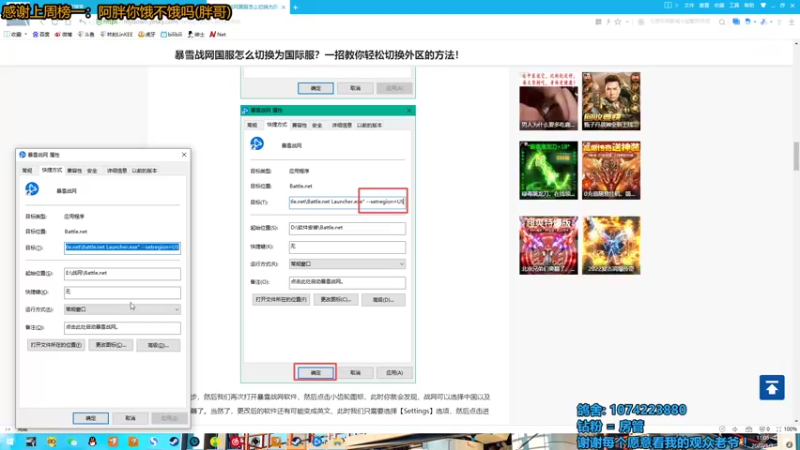Viewport: 800px width, 450px height.
Task: Open the Steam taskbar icon
Action: pyautogui.click(x=174, y=441)
